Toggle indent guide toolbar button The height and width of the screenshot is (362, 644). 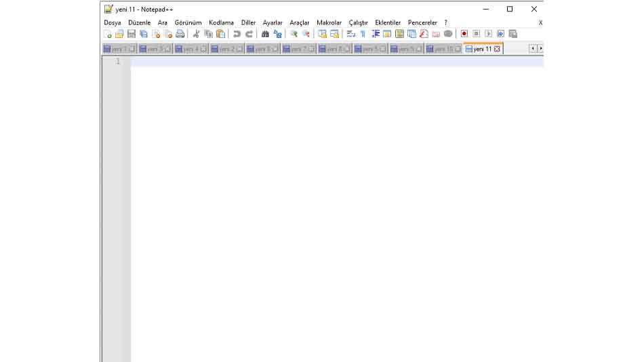click(x=375, y=34)
